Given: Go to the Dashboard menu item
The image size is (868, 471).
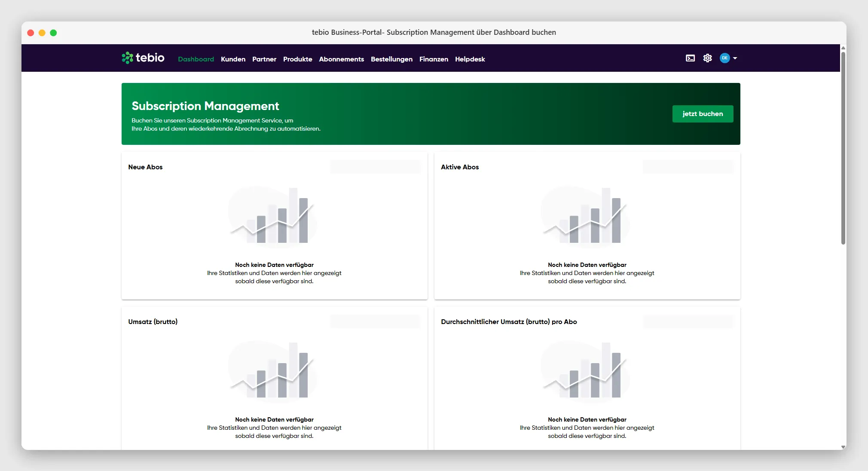Looking at the screenshot, I should [x=196, y=59].
